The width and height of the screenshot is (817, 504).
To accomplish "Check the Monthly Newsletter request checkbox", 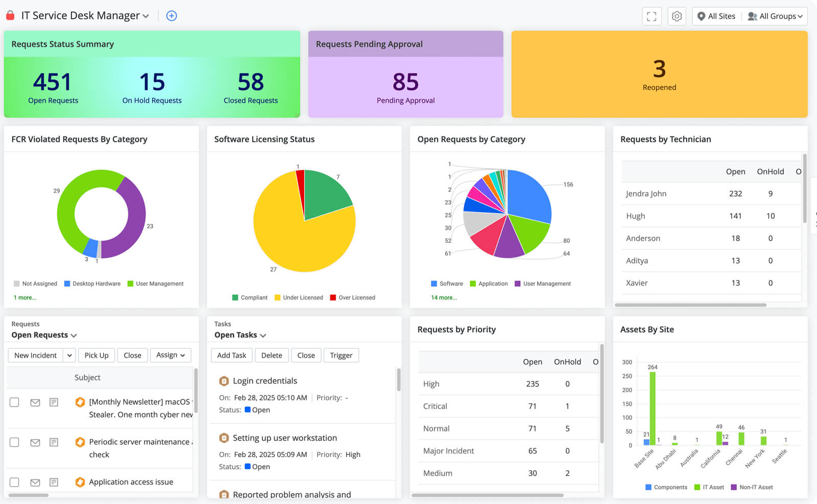I will point(14,402).
